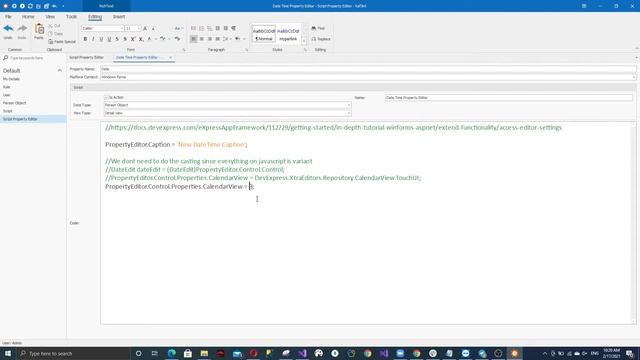Click the Find button
The width and height of the screenshot is (640, 360).
pos(318,28)
